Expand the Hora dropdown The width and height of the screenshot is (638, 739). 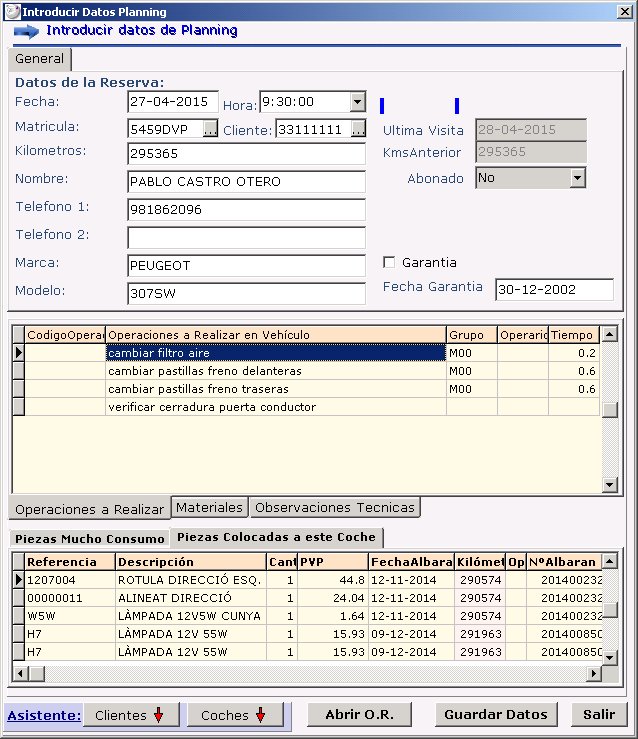click(358, 101)
